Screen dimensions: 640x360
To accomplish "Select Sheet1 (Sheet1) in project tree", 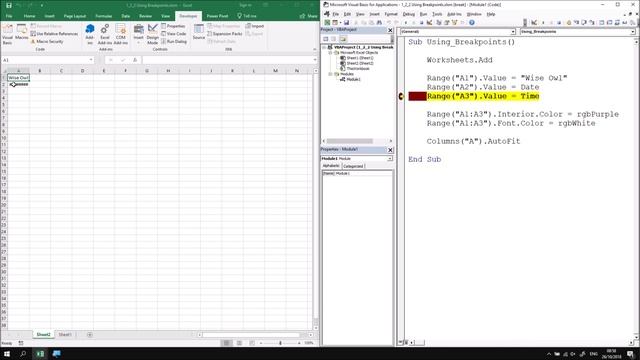I will (356, 58).
